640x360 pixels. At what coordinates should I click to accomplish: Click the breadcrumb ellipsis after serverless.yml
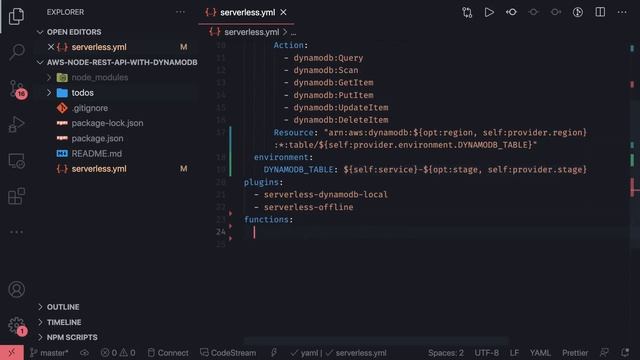coord(293,32)
